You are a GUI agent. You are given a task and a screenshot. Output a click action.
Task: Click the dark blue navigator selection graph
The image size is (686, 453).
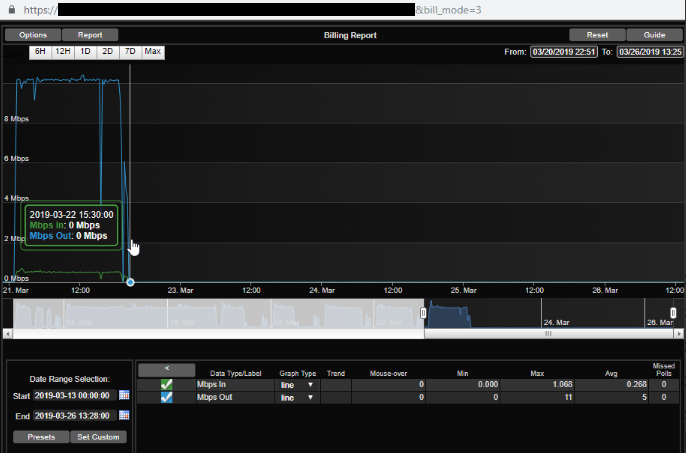tap(448, 314)
